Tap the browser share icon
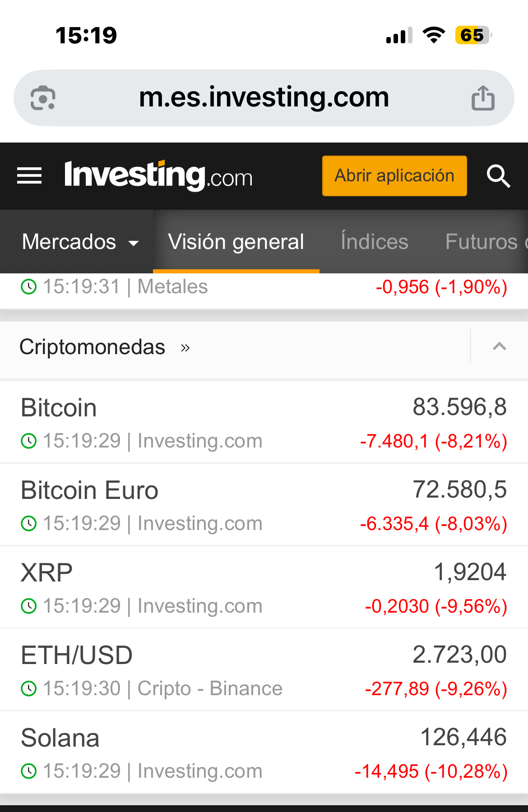 [x=483, y=98]
